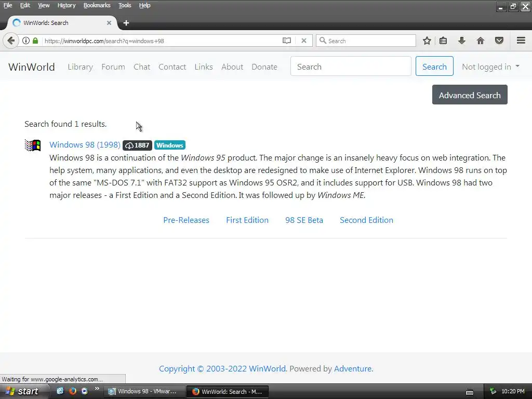Bookmark this page with the star icon

(427, 41)
